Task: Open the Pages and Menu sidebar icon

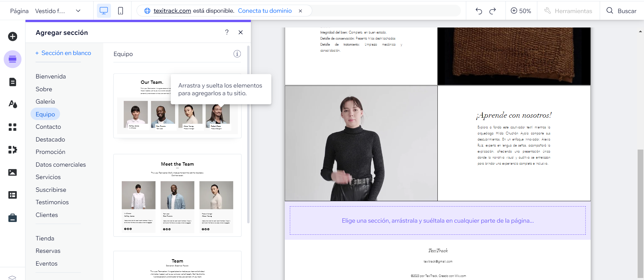Action: click(12, 82)
